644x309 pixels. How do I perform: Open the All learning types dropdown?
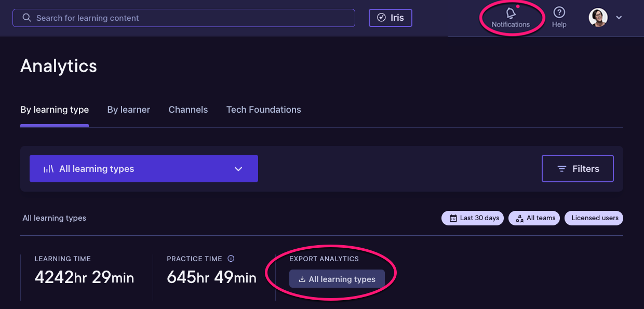point(144,169)
